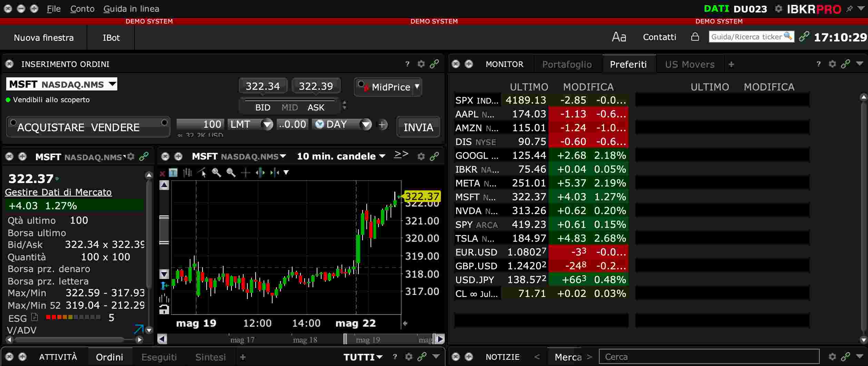Open the DAY time-in-force dropdown

click(x=366, y=125)
